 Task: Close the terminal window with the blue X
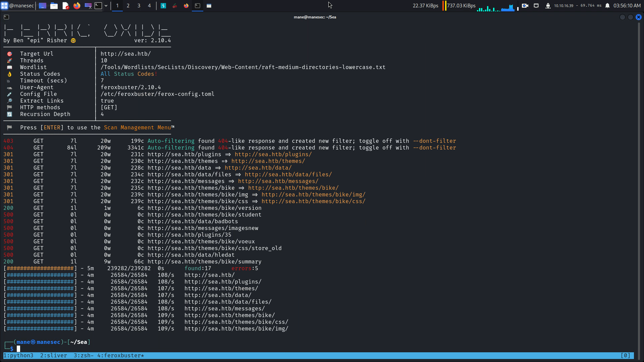(639, 17)
